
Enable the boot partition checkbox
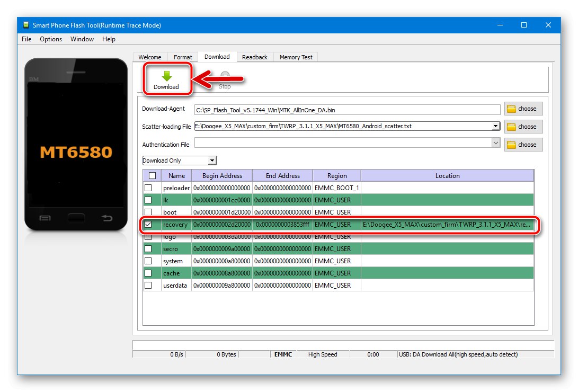point(149,212)
